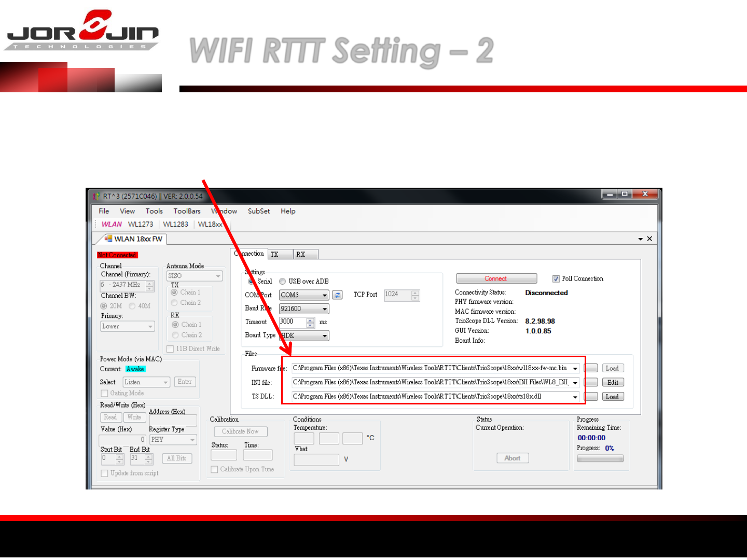
Task: Select USB over ADB connection
Action: (x=282, y=282)
